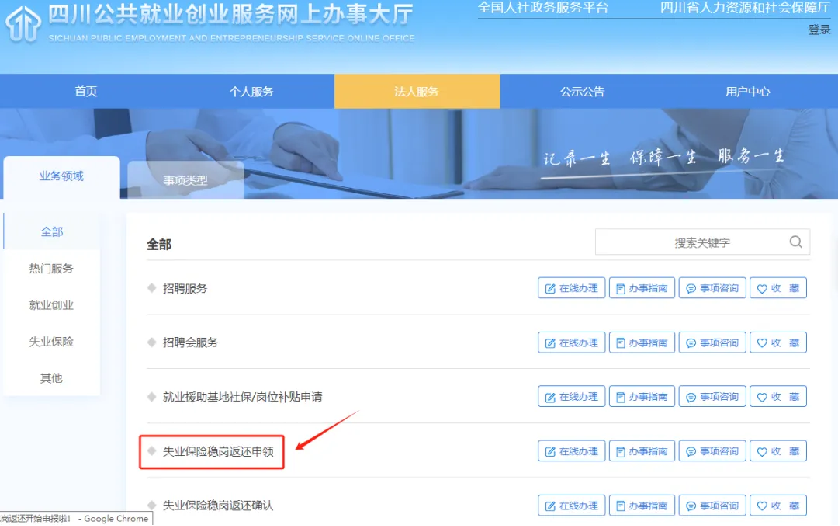This screenshot has height=526, width=840.
Task: Select 其他 in the left sidebar
Action: pyautogui.click(x=51, y=378)
